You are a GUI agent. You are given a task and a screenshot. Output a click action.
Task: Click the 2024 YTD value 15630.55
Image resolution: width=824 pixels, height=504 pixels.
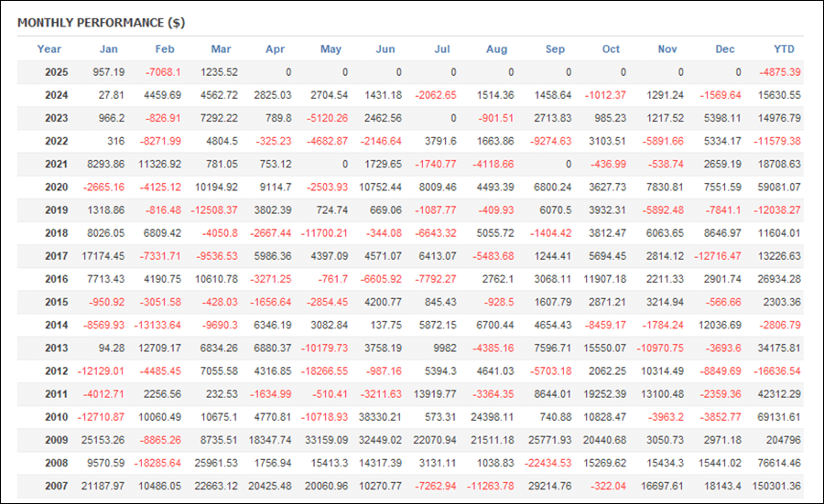(779, 95)
